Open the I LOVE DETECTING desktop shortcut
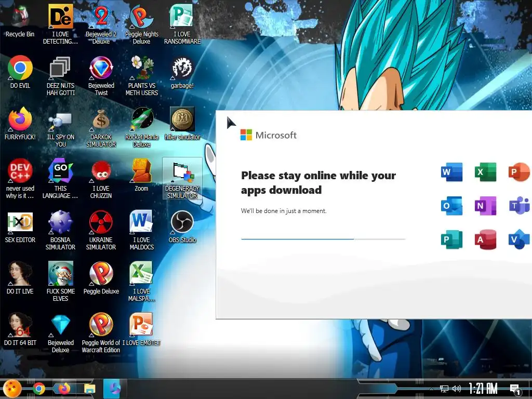This screenshot has width=532, height=399. pos(60,24)
